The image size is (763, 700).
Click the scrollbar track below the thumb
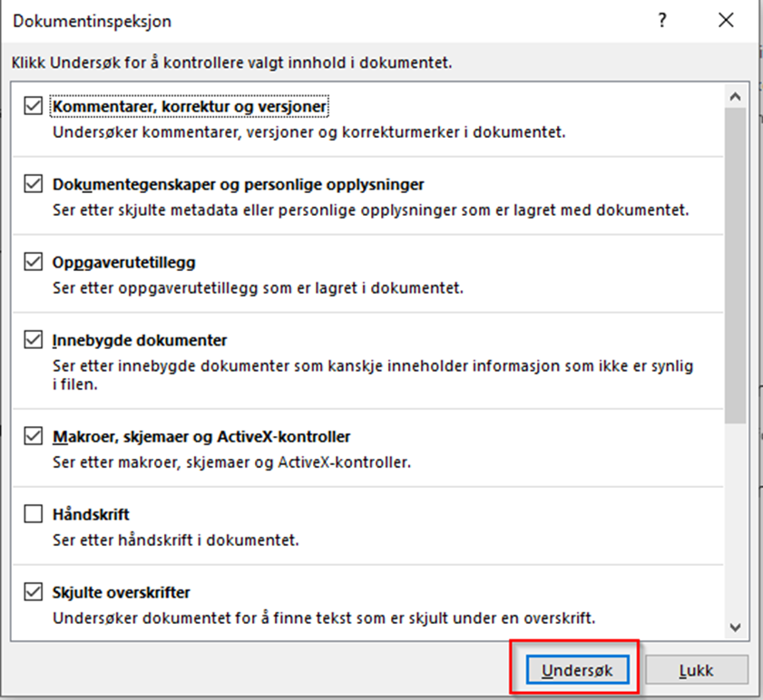point(736,517)
